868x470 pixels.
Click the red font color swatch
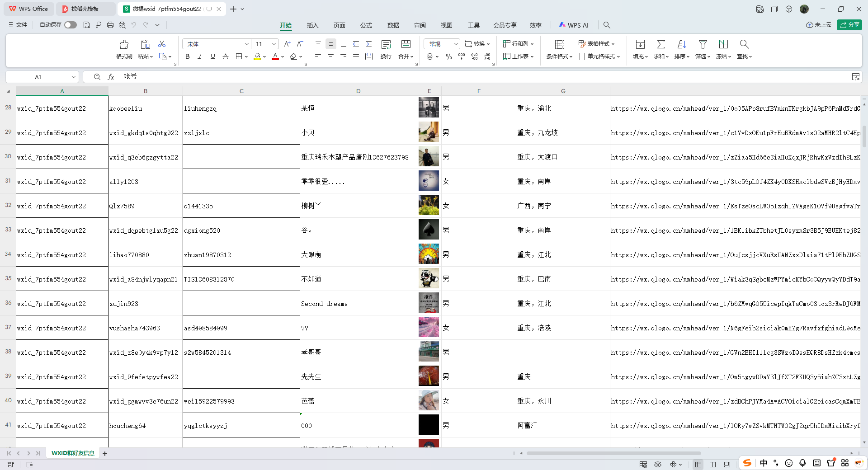click(x=275, y=56)
